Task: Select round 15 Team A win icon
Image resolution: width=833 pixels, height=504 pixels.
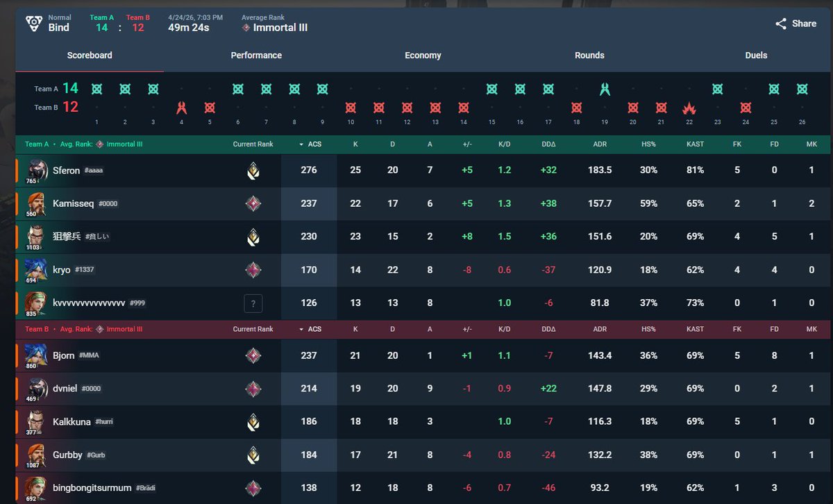Action: [x=491, y=89]
